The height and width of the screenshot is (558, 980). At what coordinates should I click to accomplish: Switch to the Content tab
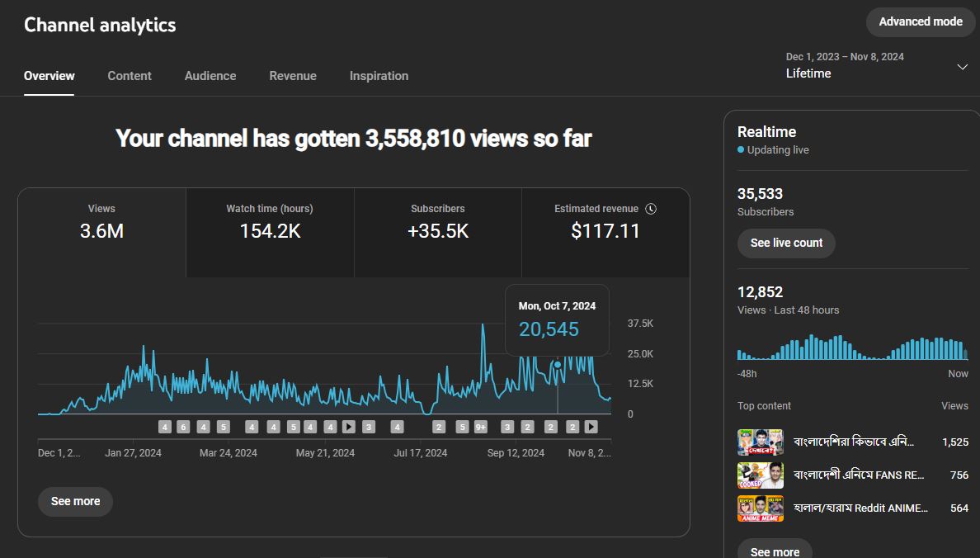[130, 76]
